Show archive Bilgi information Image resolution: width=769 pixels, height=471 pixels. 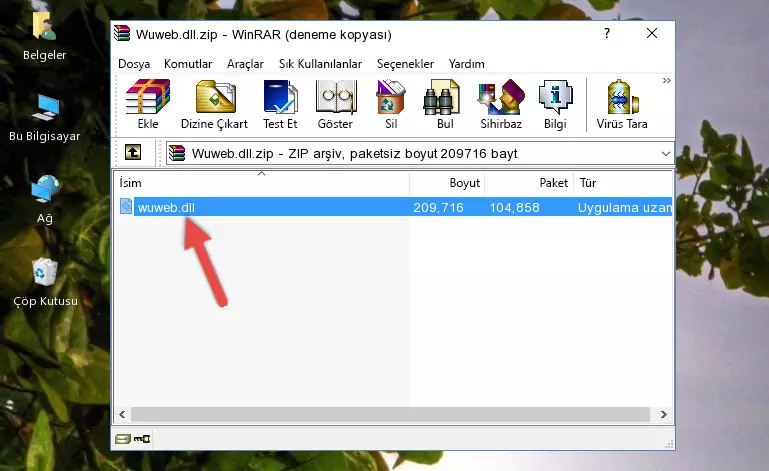pos(555,105)
